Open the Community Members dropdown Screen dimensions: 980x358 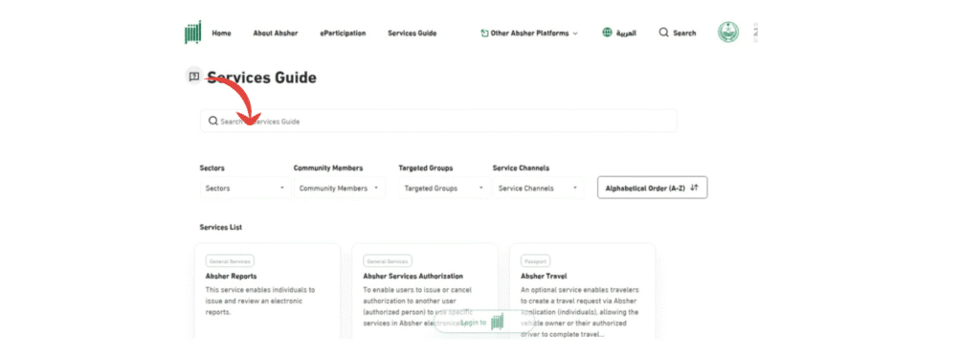(x=340, y=188)
